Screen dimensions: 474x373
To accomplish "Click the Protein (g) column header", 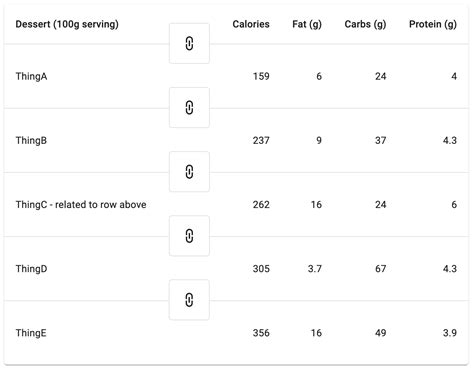I will tap(433, 24).
